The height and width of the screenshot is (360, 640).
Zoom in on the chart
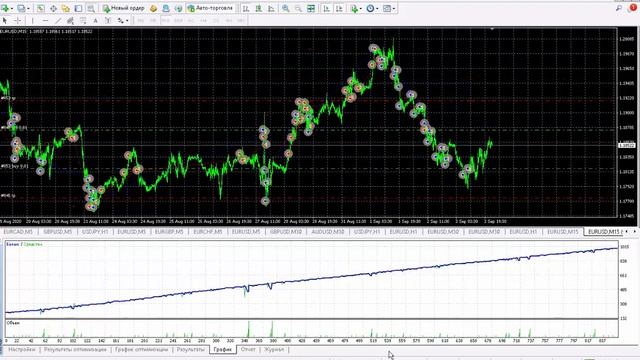click(286, 8)
